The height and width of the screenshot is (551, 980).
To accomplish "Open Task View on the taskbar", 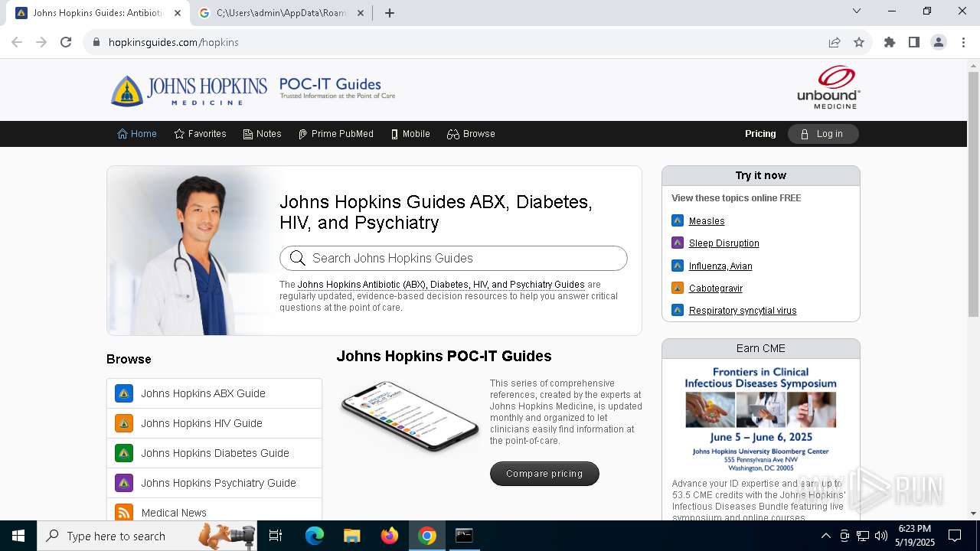I will [x=276, y=536].
